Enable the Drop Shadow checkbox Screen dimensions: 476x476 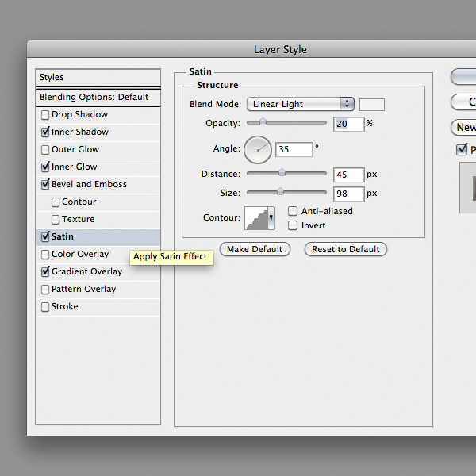[45, 115]
